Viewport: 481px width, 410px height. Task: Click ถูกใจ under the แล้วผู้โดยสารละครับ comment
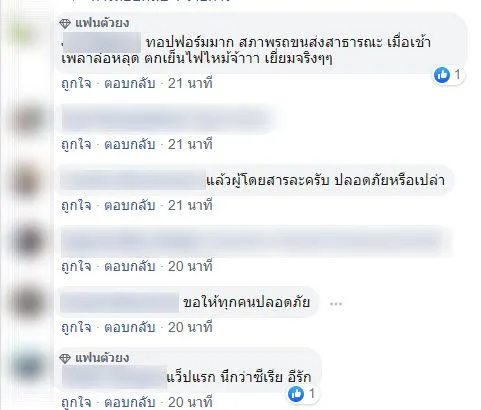click(x=76, y=205)
